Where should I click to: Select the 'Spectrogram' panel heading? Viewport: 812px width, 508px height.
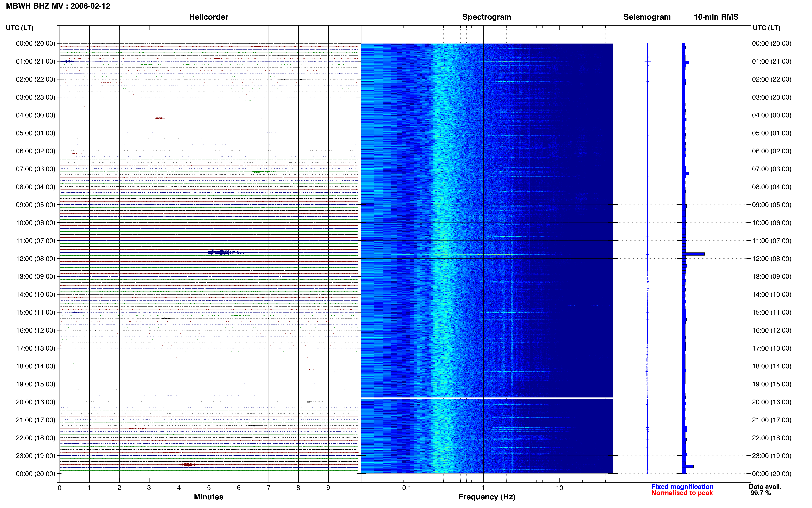487,17
